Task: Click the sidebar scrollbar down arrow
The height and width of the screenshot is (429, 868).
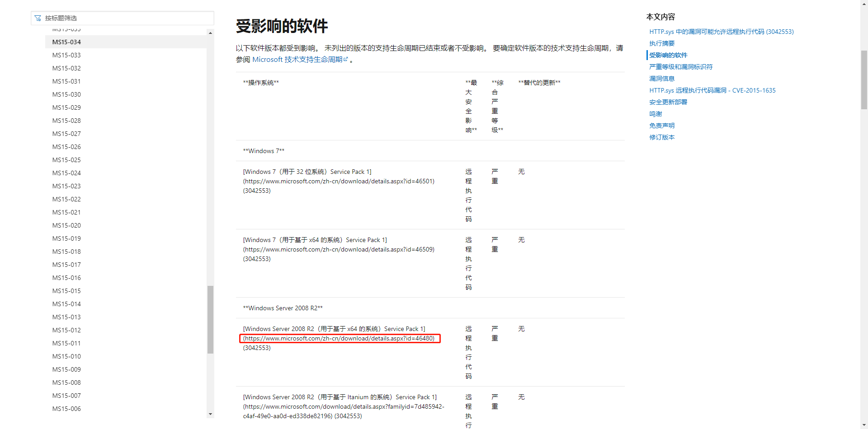Action: (x=210, y=414)
